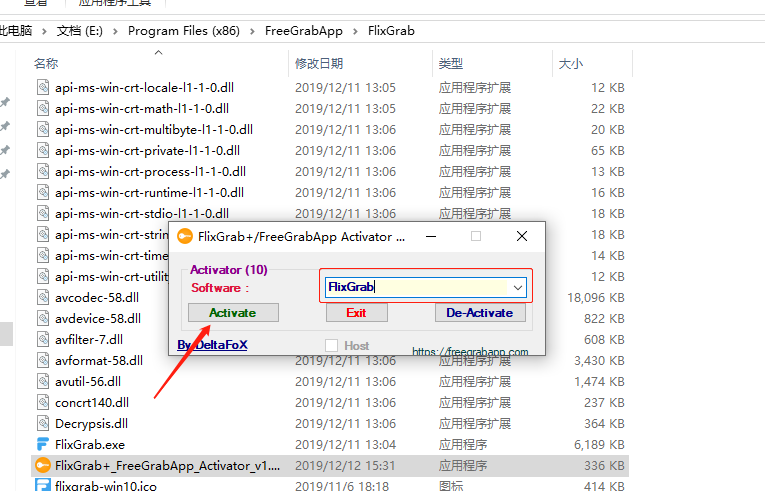Select file name avcodec-58.dll

97,297
